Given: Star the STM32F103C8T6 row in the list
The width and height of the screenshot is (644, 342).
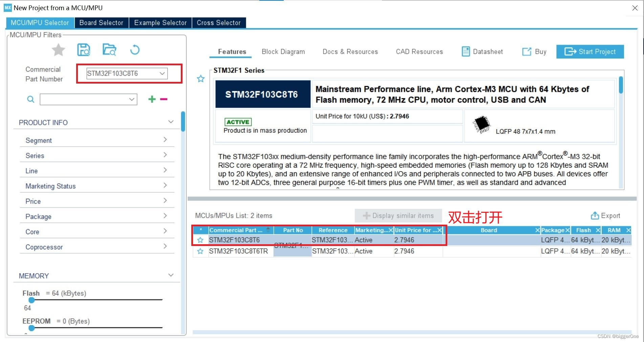Looking at the screenshot, I should 200,240.
